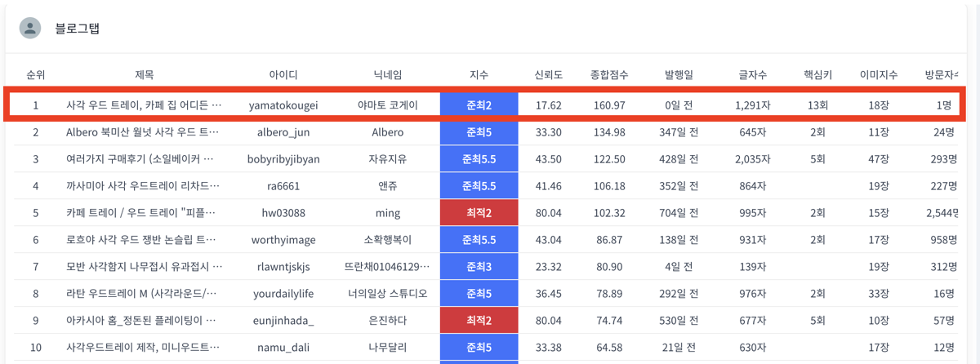Click the 글자수 column header

point(752,75)
